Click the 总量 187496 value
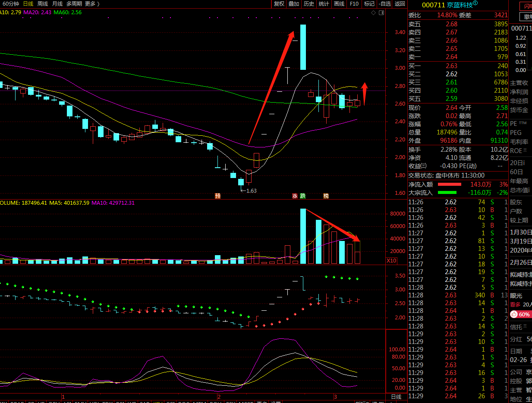The height and width of the screenshot is (403, 532). pos(447,132)
